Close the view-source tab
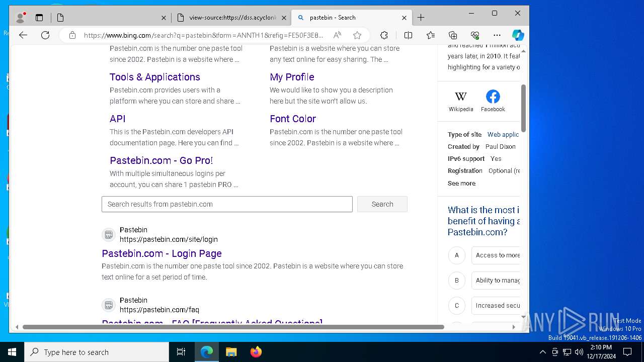The height and width of the screenshot is (362, 644). [x=284, y=18]
